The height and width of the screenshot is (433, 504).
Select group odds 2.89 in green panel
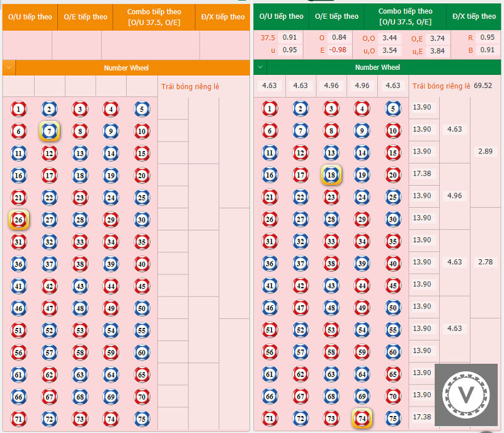coord(485,151)
